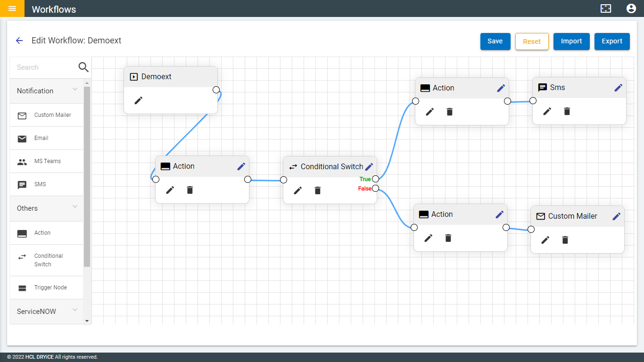The height and width of the screenshot is (362, 644).
Task: Export the workflow
Action: [x=612, y=41]
